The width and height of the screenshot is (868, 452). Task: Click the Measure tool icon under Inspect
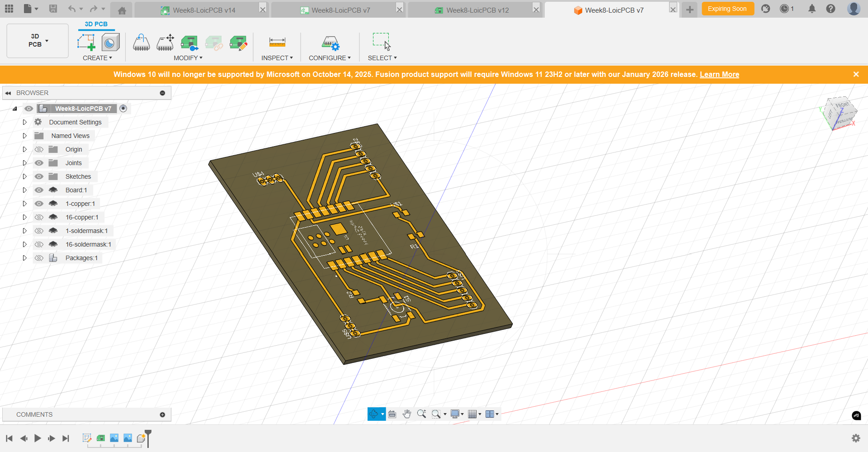tap(277, 43)
